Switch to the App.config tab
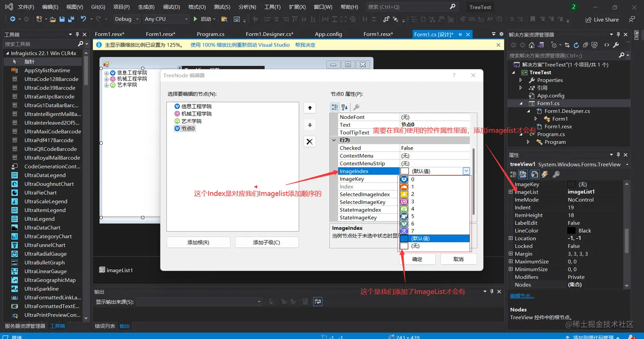This screenshot has height=339, width=644. [328, 34]
